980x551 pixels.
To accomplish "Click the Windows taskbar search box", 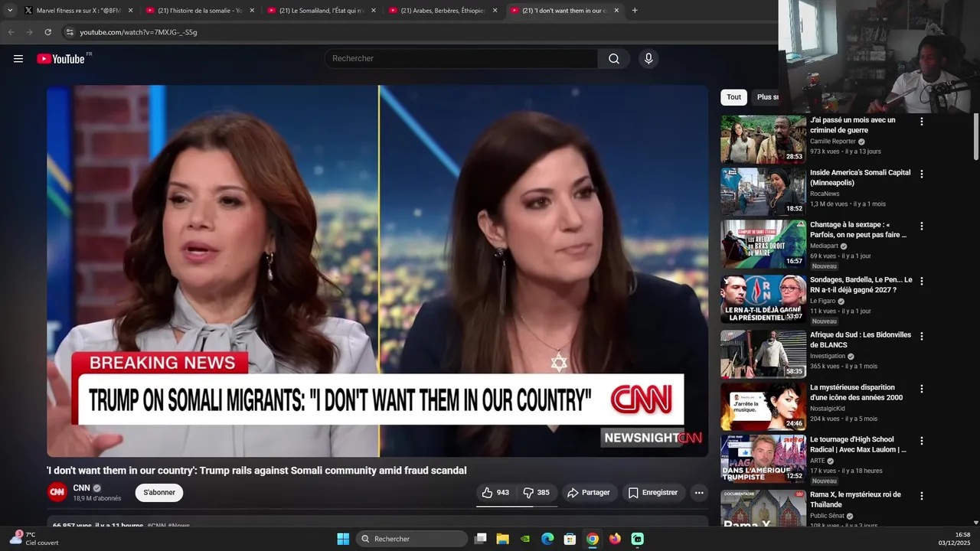I will click(412, 539).
